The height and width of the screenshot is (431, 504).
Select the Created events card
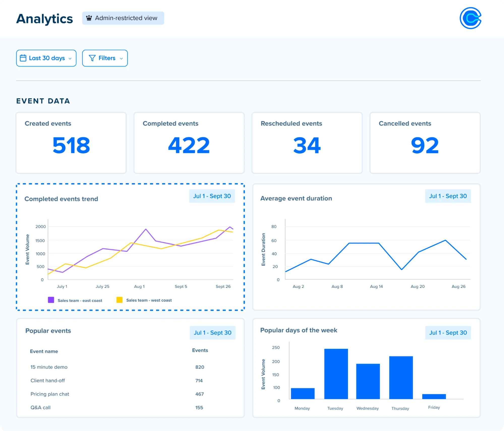point(71,142)
